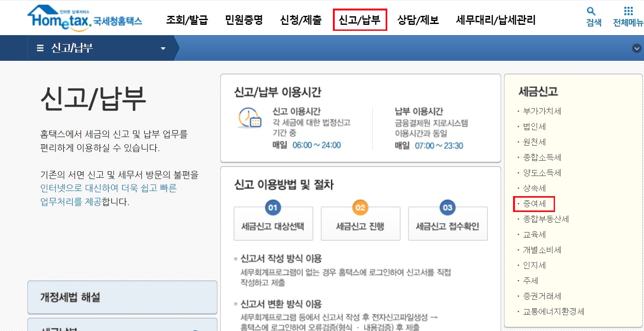
Task: Click the 신고서 작성 방식 이용 item
Action: tap(281, 259)
